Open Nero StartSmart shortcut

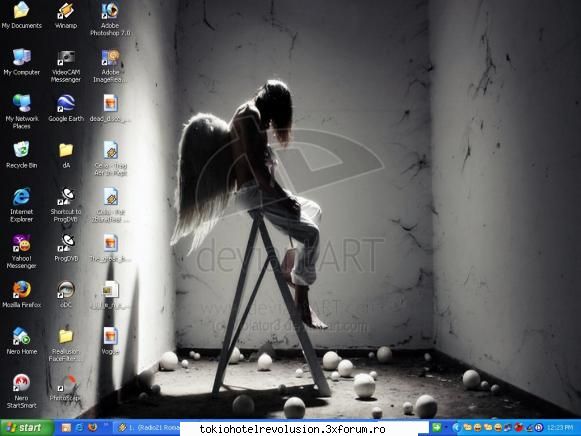[21, 391]
